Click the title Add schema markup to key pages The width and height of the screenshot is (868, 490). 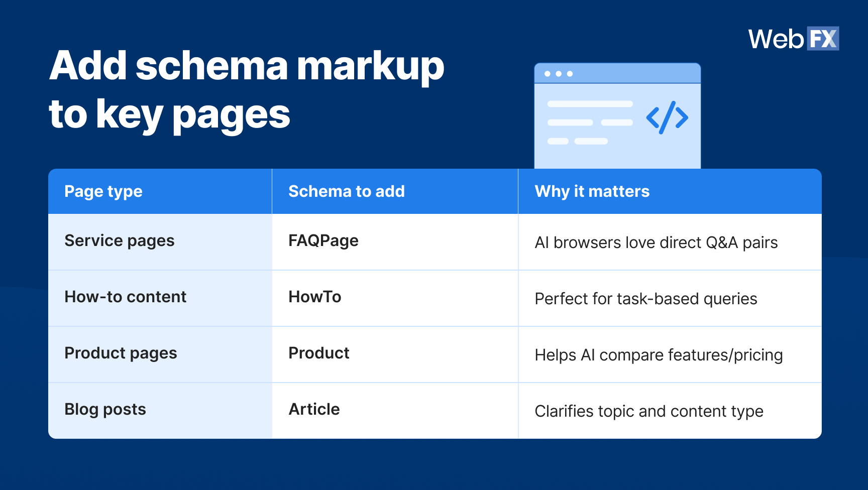point(246,89)
